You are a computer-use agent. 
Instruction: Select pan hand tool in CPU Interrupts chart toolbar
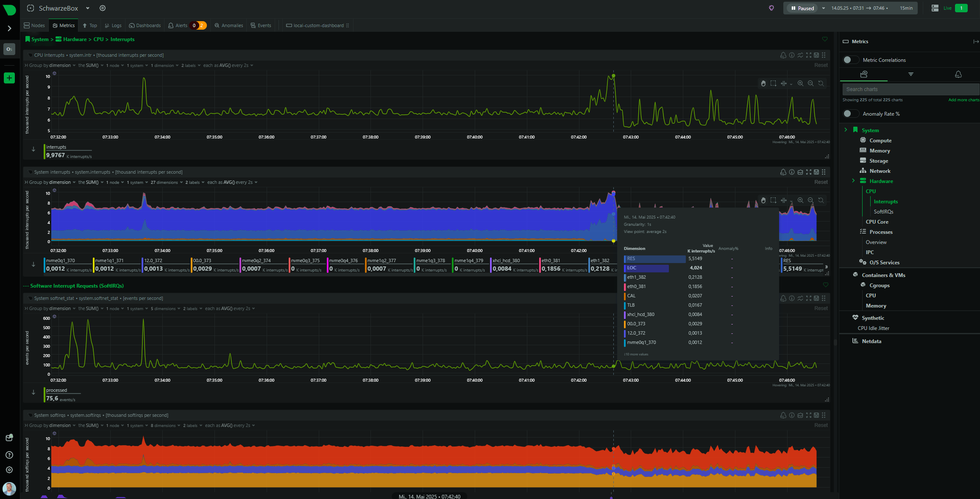click(763, 83)
